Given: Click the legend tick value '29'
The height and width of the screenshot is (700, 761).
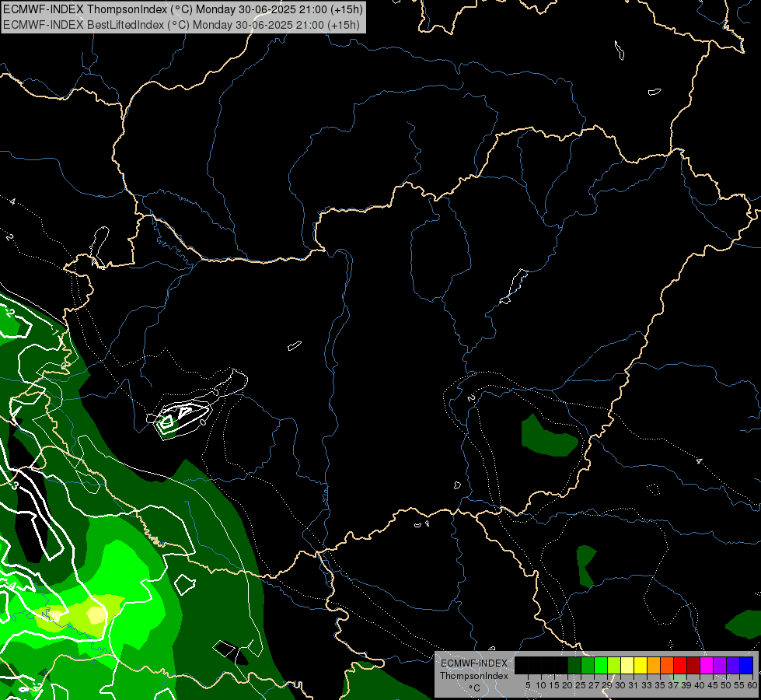Looking at the screenshot, I should [607, 685].
